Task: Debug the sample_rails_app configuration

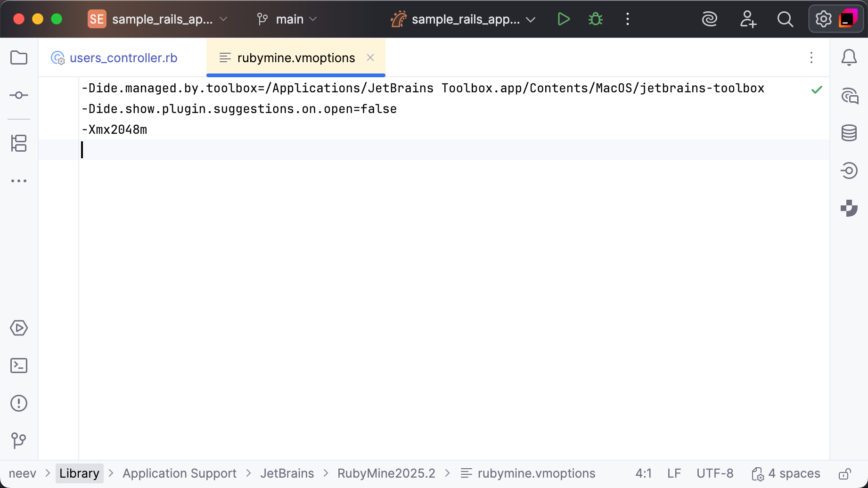Action: click(595, 19)
